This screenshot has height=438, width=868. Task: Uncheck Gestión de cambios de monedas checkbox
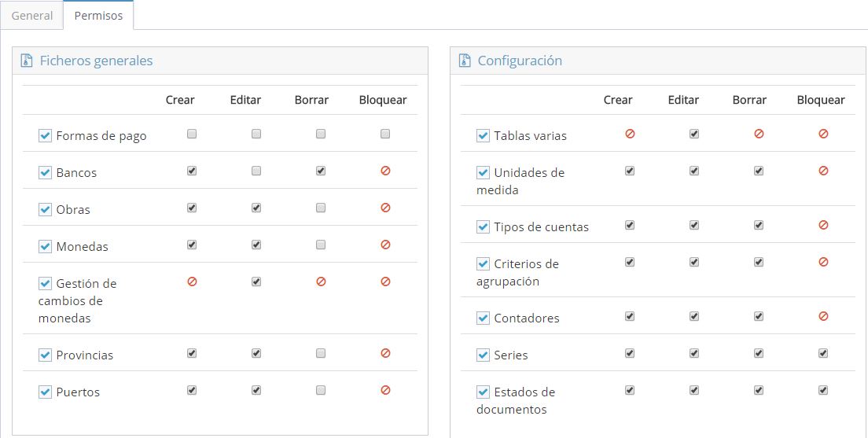[x=45, y=284]
